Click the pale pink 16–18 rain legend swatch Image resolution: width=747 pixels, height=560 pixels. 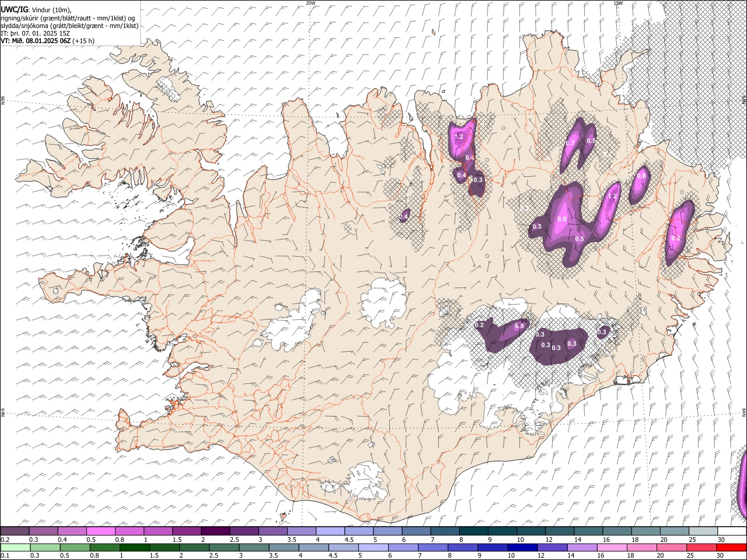pyautogui.click(x=612, y=547)
